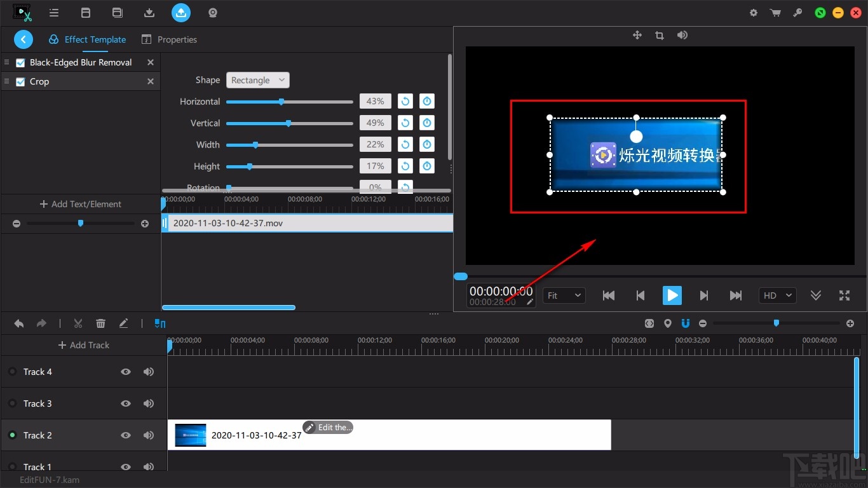868x488 pixels.
Task: Hide Track 3 with the eye icon
Action: click(126, 403)
